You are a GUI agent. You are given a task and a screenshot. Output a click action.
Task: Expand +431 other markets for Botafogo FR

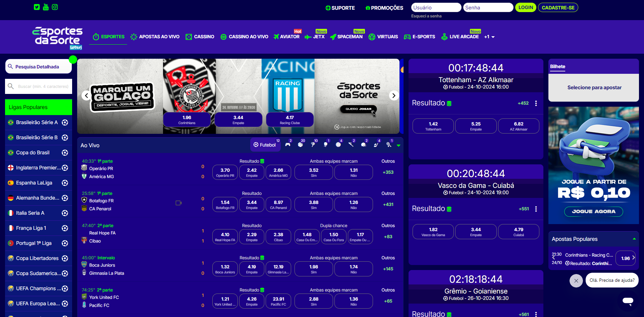tap(388, 204)
